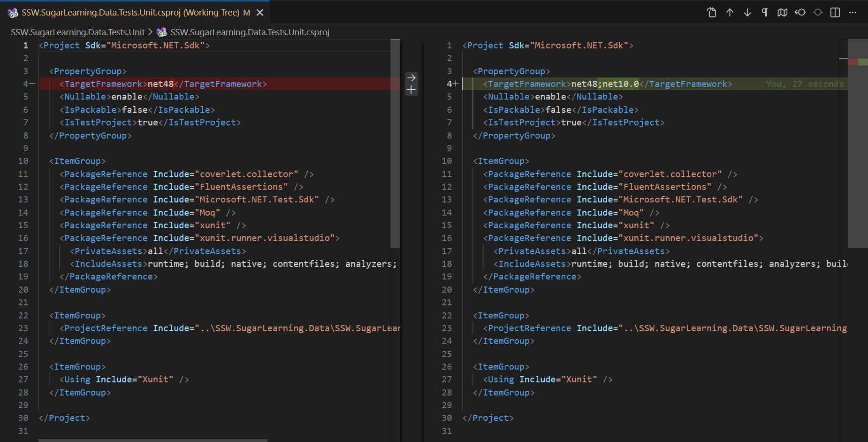This screenshot has height=442, width=868.
Task: Click the minimap on the right edge
Action: coord(857,141)
